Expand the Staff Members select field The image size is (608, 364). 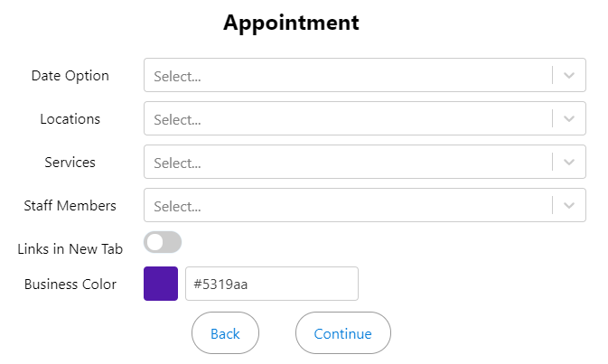pyautogui.click(x=348, y=206)
